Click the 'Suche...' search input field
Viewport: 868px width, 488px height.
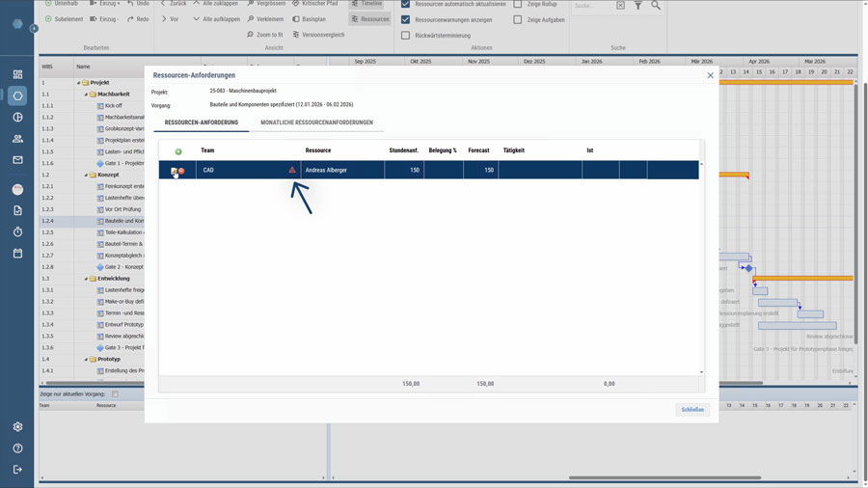tap(590, 6)
